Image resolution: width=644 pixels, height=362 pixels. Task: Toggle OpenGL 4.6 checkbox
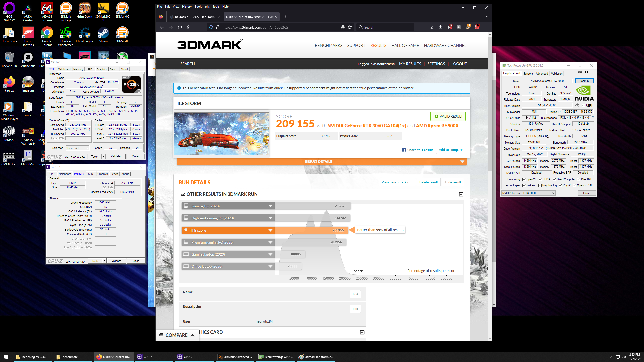click(x=575, y=185)
